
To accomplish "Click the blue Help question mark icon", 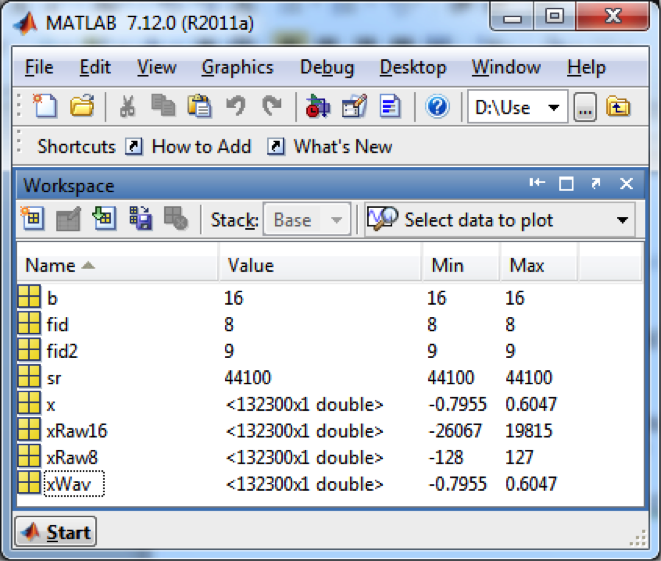I will 438,106.
